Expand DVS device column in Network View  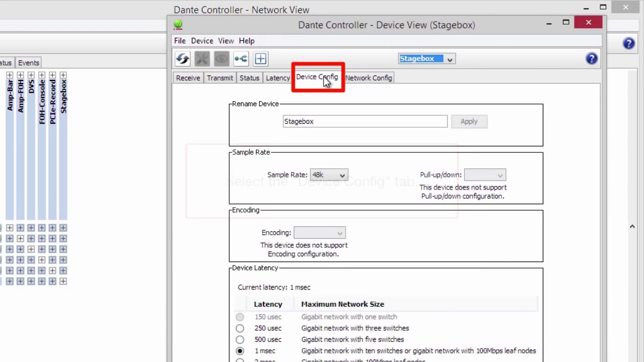coord(31,75)
